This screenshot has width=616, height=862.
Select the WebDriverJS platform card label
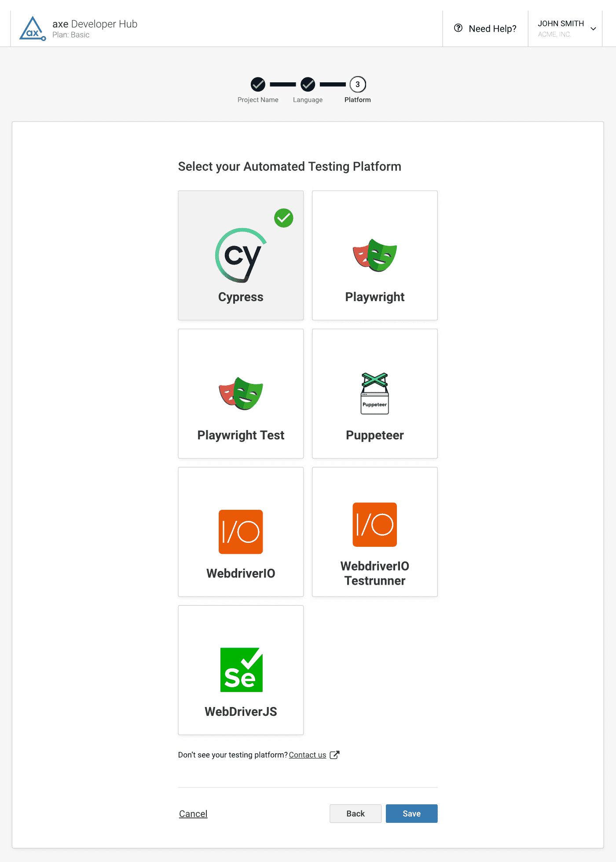(x=241, y=711)
